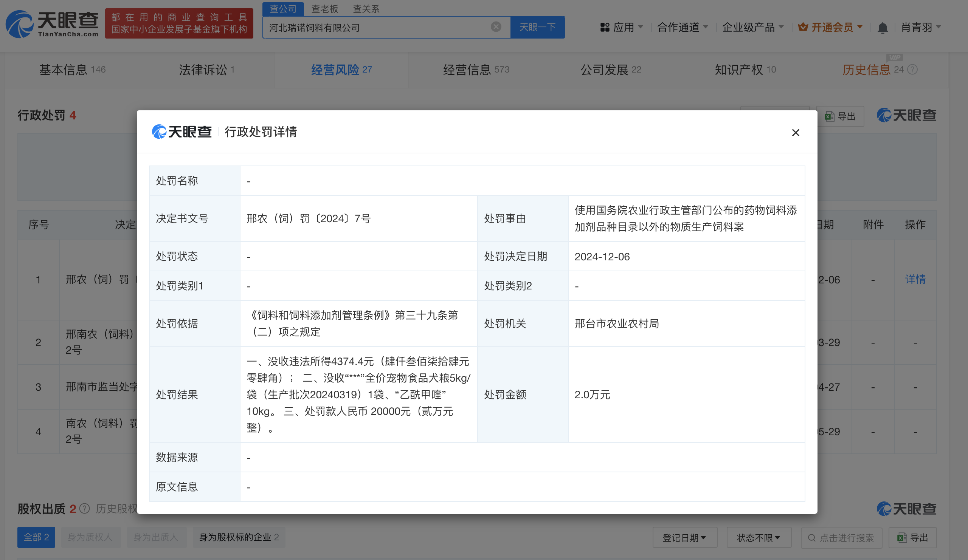The width and height of the screenshot is (968, 560).
Task: Click 点击进行搜索 search field
Action: [x=841, y=537]
